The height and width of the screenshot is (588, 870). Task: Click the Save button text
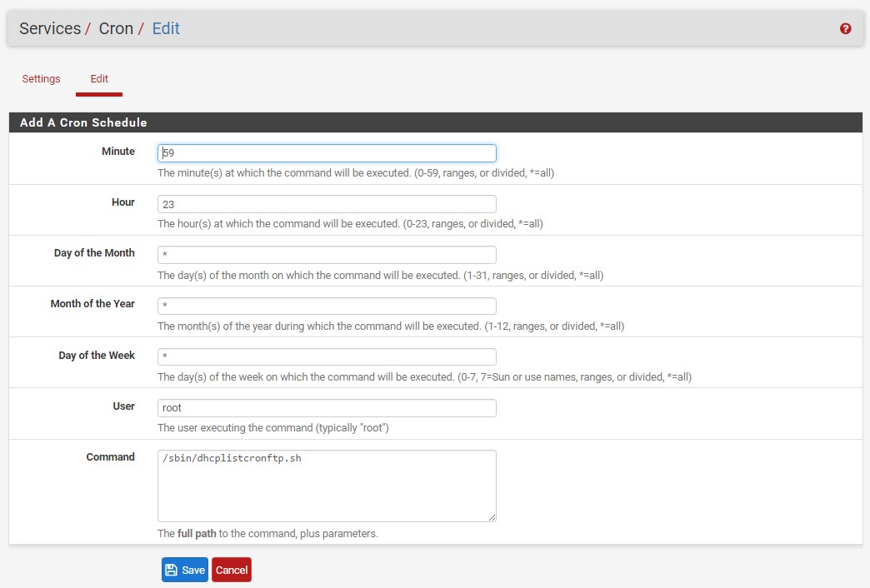(x=193, y=571)
